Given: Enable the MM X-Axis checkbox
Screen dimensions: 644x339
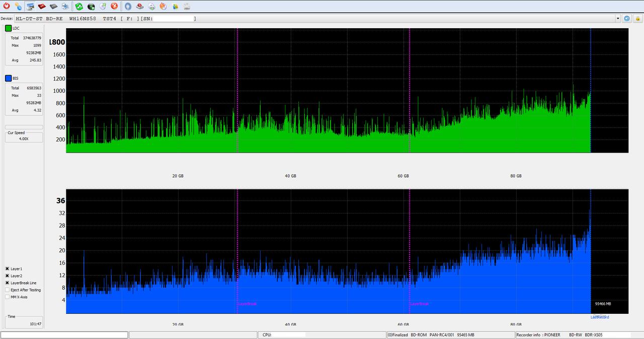Looking at the screenshot, I should (x=8, y=297).
